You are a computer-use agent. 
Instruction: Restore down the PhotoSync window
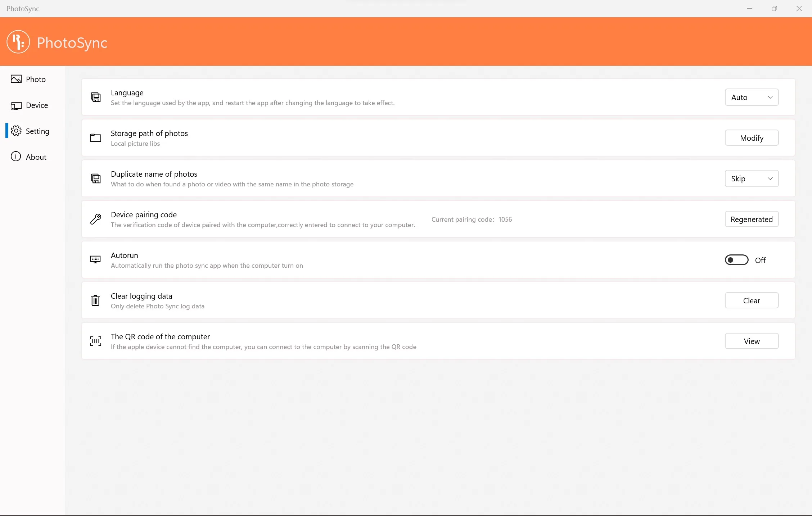[x=774, y=8]
